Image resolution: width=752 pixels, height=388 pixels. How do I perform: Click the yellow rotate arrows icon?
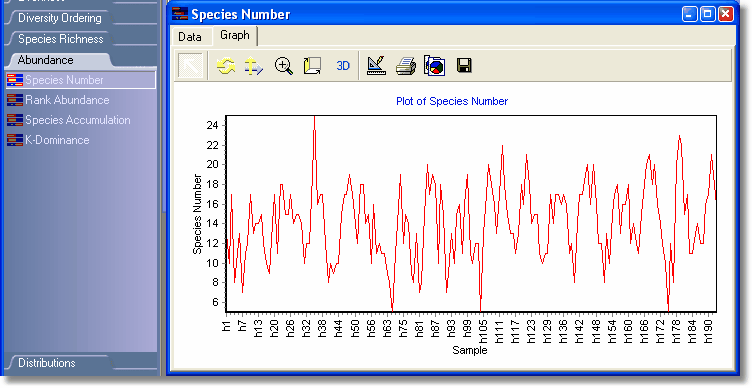pos(225,66)
